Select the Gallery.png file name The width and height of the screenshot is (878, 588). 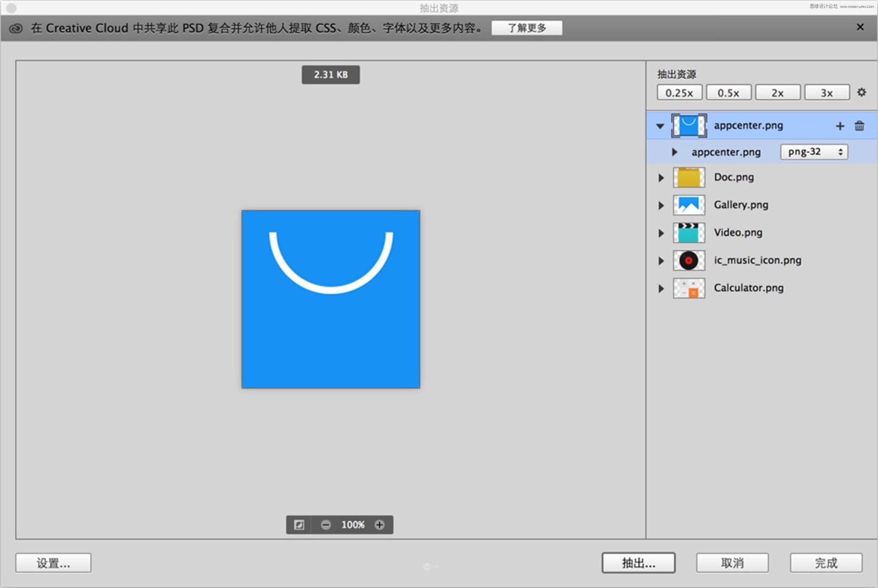(x=741, y=205)
